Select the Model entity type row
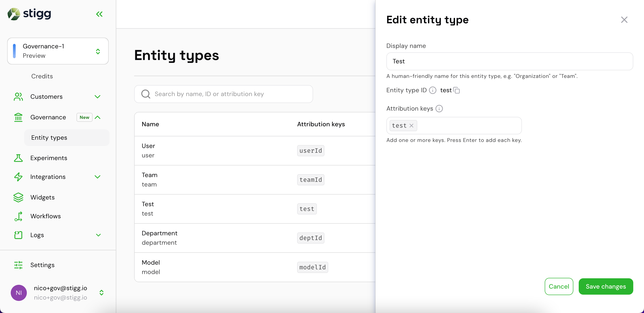This screenshot has width=644, height=313. pyautogui.click(x=255, y=267)
